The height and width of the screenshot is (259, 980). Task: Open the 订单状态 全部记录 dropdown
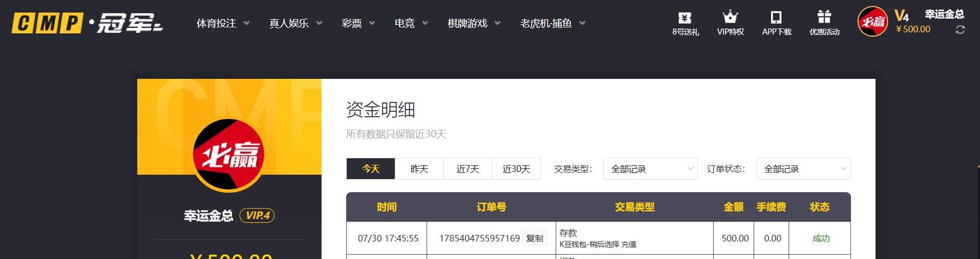(x=803, y=169)
